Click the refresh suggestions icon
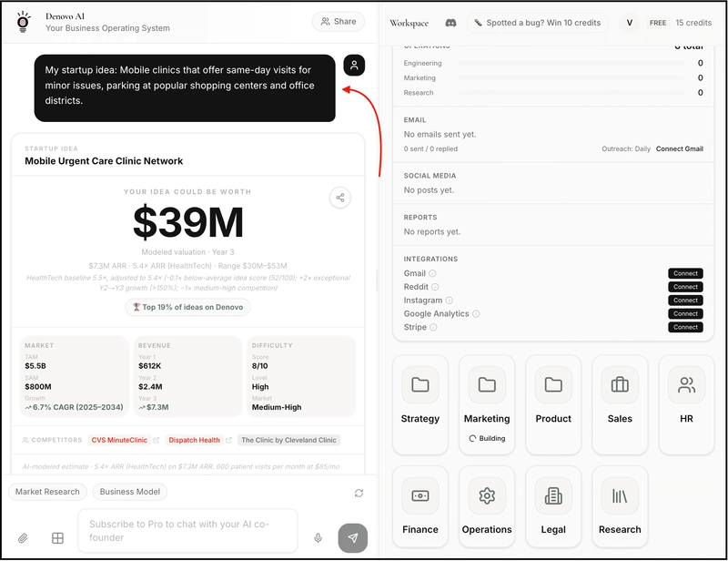The image size is (728, 561). (x=359, y=493)
